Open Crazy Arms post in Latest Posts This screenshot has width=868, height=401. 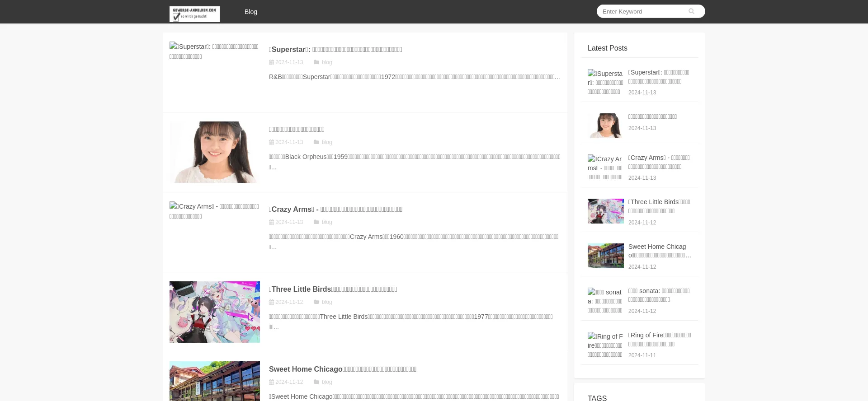(660, 162)
